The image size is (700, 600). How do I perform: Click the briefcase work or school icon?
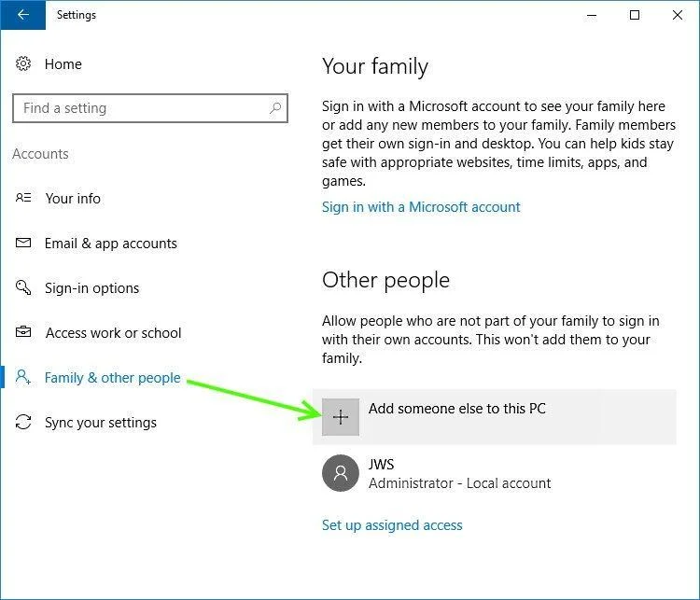(23, 331)
